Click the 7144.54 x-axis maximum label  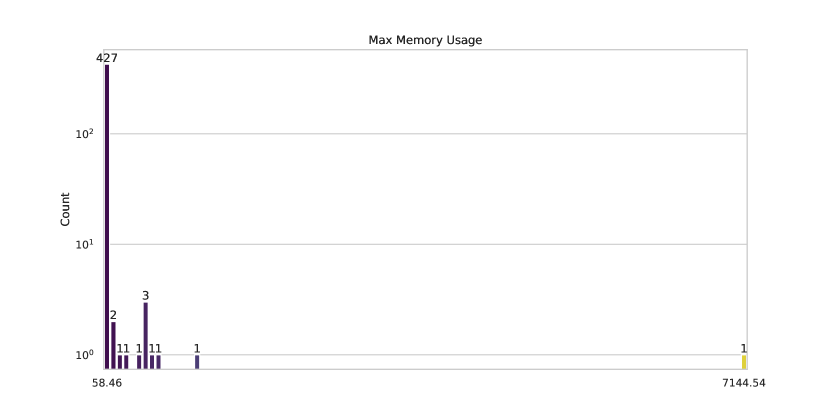744,383
